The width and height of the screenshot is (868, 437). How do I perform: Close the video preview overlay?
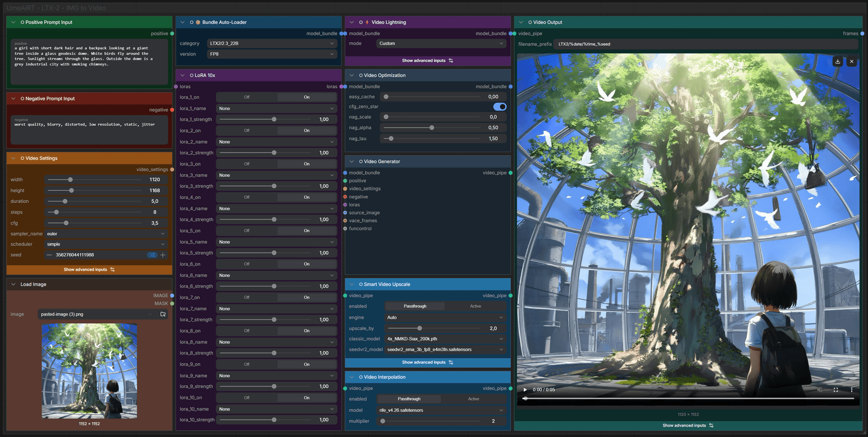coord(852,61)
